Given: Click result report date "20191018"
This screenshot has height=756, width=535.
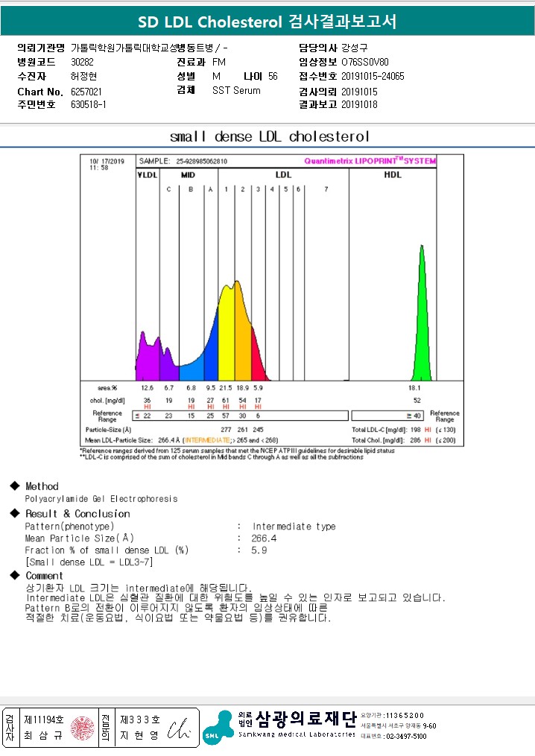Looking at the screenshot, I should [359, 104].
